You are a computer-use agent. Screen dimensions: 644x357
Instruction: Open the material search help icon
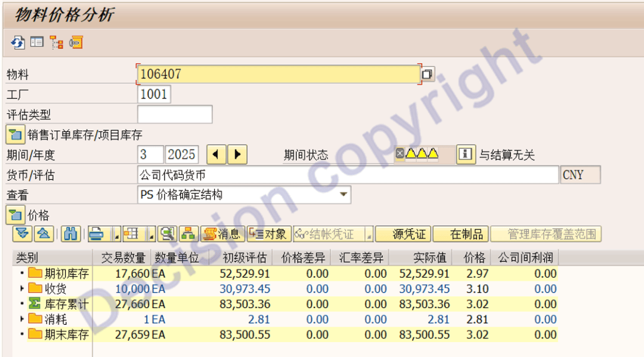428,75
